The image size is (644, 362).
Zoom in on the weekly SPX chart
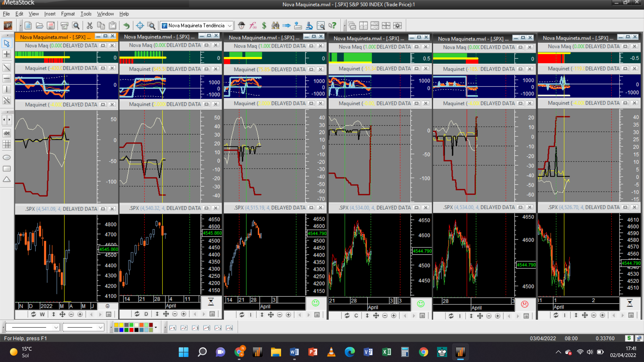[80, 314]
